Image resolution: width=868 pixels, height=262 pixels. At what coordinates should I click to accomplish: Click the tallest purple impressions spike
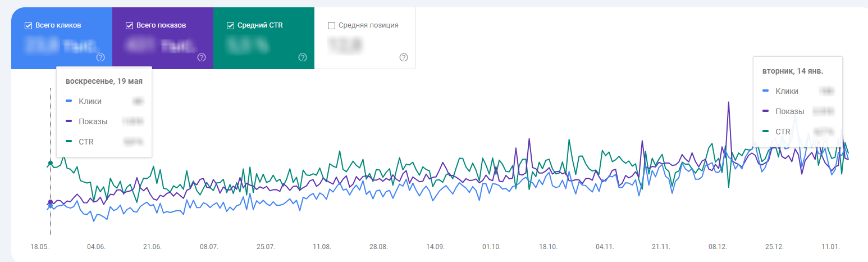click(x=728, y=103)
